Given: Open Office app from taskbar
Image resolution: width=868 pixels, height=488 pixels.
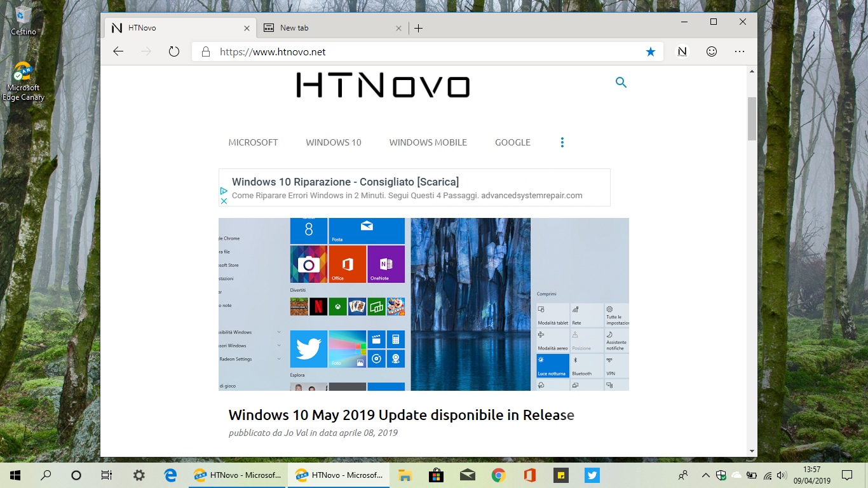Looking at the screenshot, I should click(x=529, y=475).
